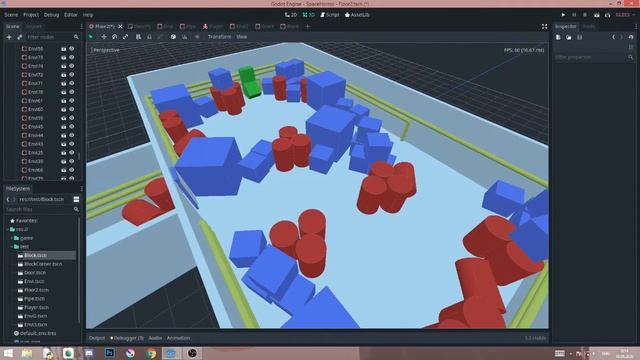Save the resource with Inspector disk icon
The image size is (640, 360).
point(579,37)
